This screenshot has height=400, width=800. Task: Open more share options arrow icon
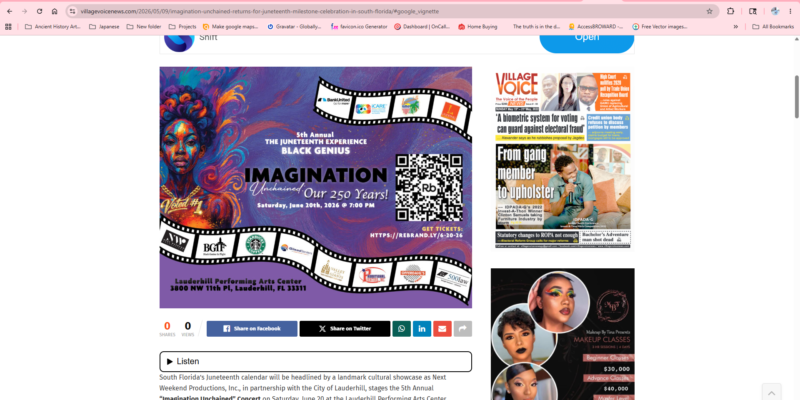(x=463, y=329)
